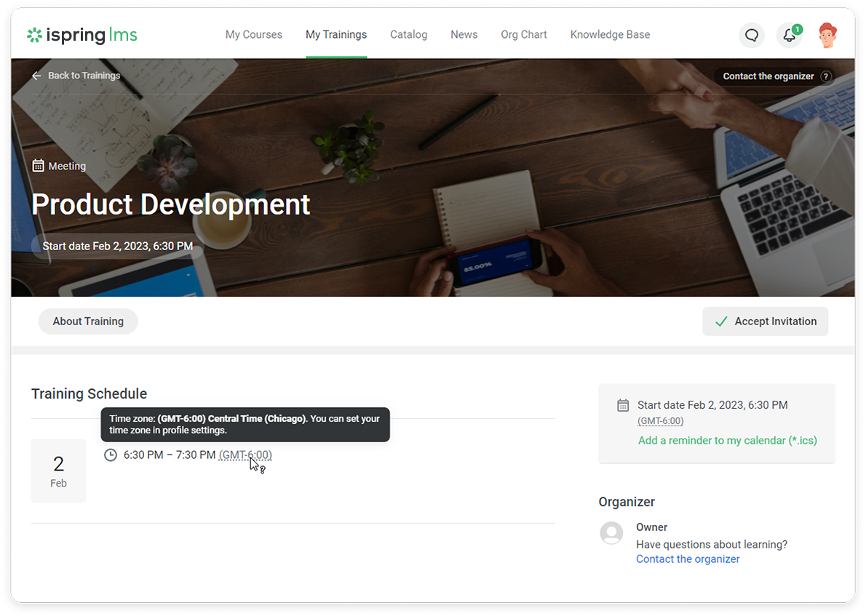This screenshot has width=866, height=616.
Task: Open the user profile avatar
Action: [x=827, y=35]
